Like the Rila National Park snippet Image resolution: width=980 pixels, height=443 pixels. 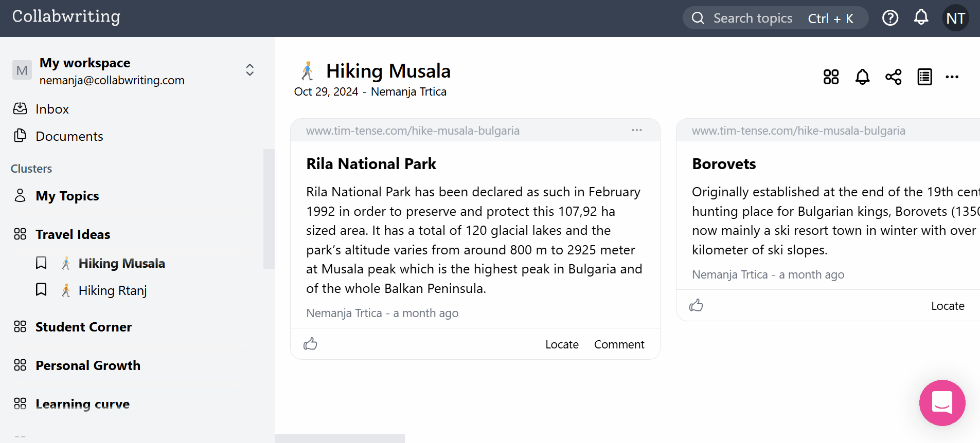pyautogui.click(x=310, y=344)
